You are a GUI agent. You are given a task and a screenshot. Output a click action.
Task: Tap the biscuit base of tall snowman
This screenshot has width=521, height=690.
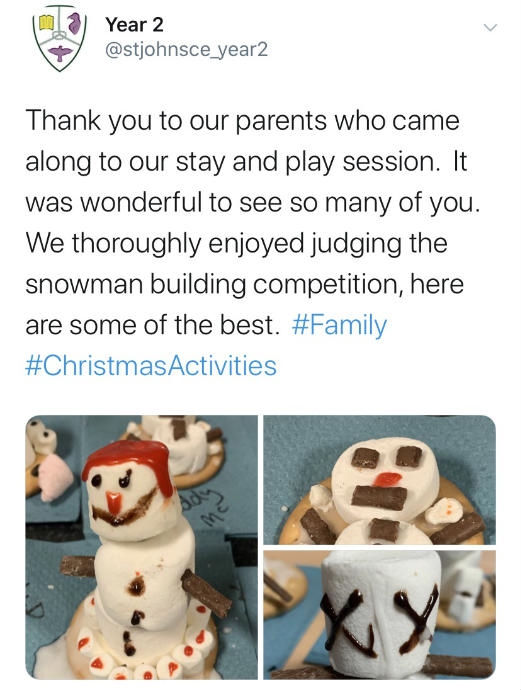point(142,649)
